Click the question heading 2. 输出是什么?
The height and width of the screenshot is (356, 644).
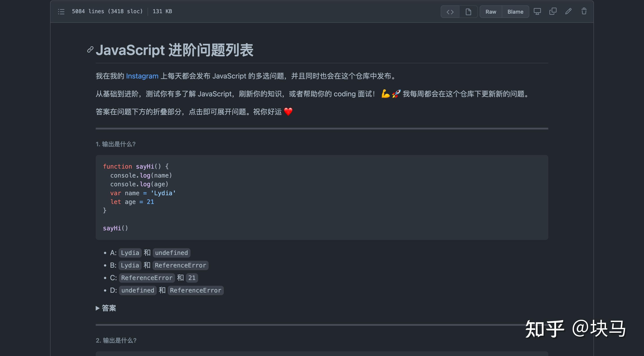pyautogui.click(x=116, y=341)
